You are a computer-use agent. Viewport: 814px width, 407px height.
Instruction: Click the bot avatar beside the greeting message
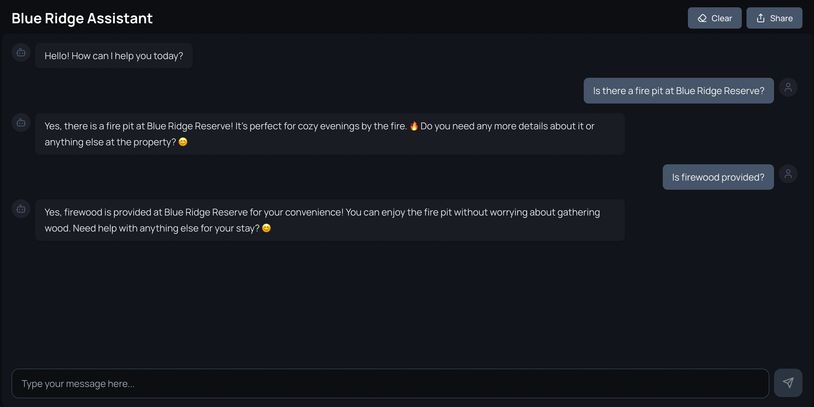pos(20,52)
